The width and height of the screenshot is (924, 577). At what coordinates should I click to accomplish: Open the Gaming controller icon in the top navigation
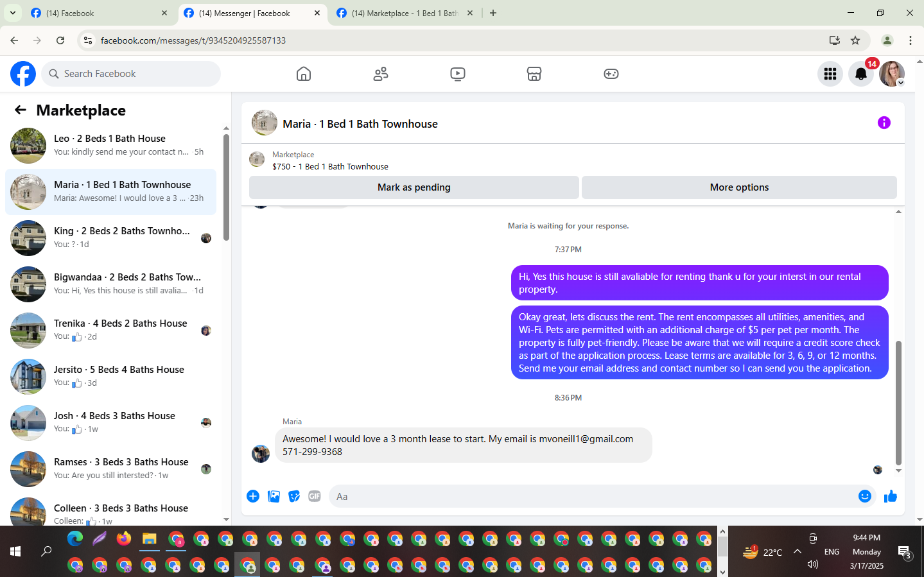[611, 74]
